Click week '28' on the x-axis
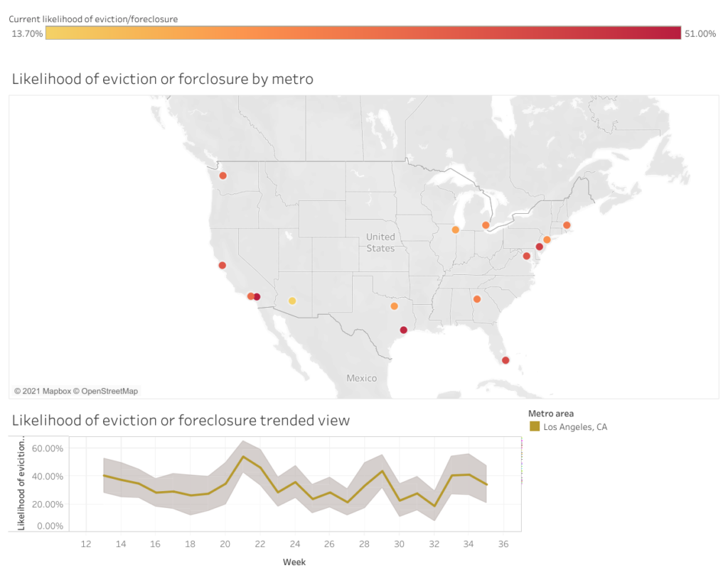This screenshot has height=582, width=728. click(364, 544)
